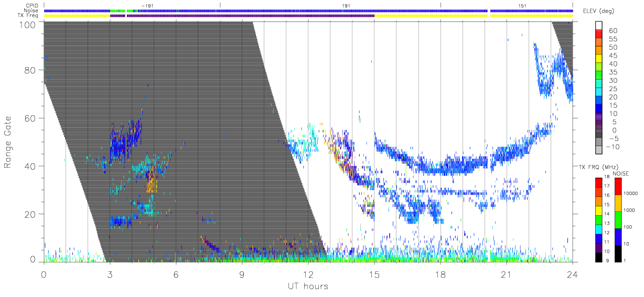Click the y-axis tick label '100'
This screenshot has width=644, height=297.
28,24
